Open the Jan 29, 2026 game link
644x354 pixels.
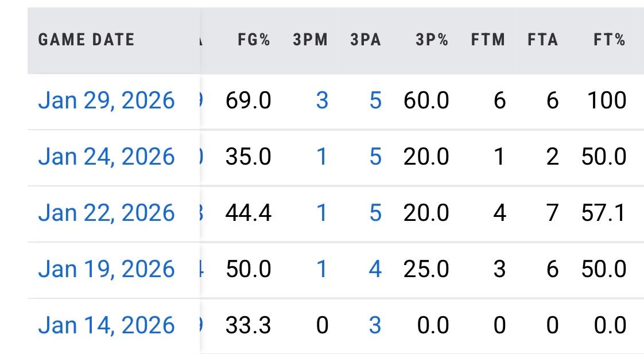(x=106, y=100)
